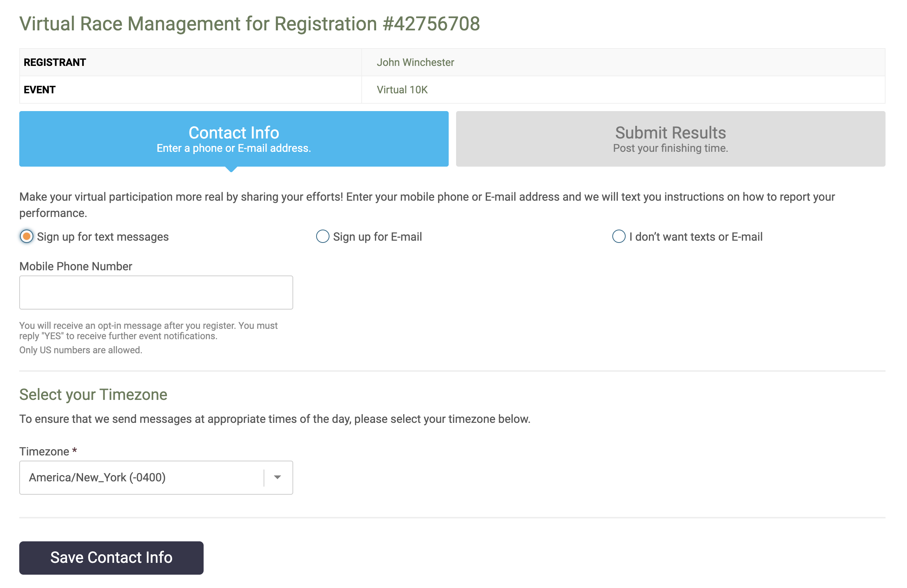The width and height of the screenshot is (907, 588).
Task: Click inside the Mobile Phone Number field
Action: click(155, 292)
